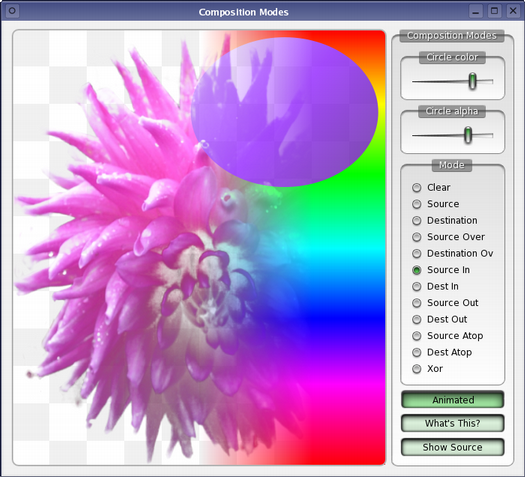525x477 pixels.
Task: Click the selected Source In option
Action: pyautogui.click(x=441, y=270)
